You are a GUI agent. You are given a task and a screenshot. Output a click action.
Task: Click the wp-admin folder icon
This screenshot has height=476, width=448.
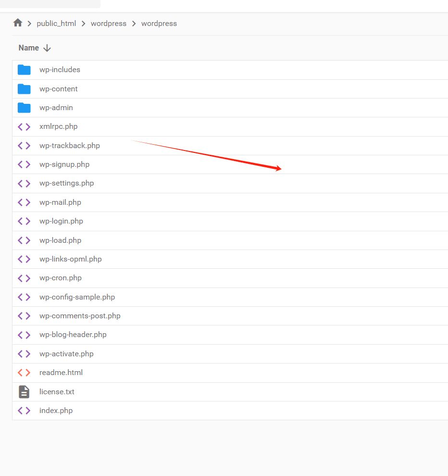point(24,108)
